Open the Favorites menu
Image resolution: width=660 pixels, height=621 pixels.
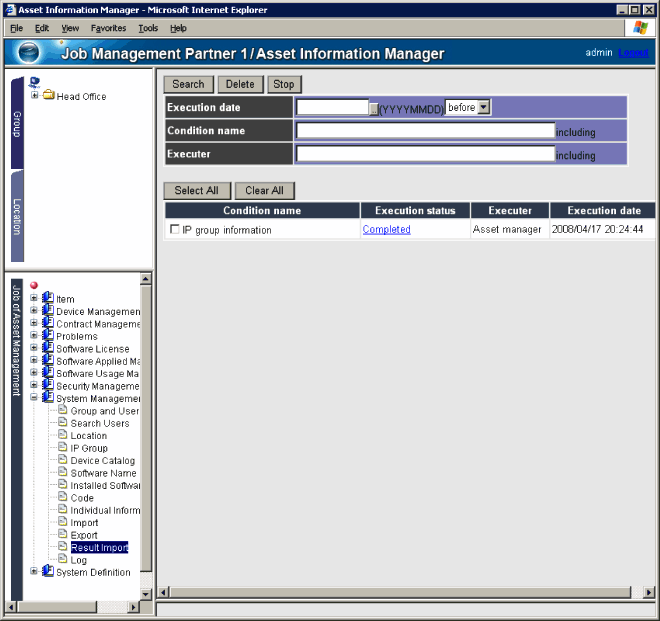pos(108,28)
